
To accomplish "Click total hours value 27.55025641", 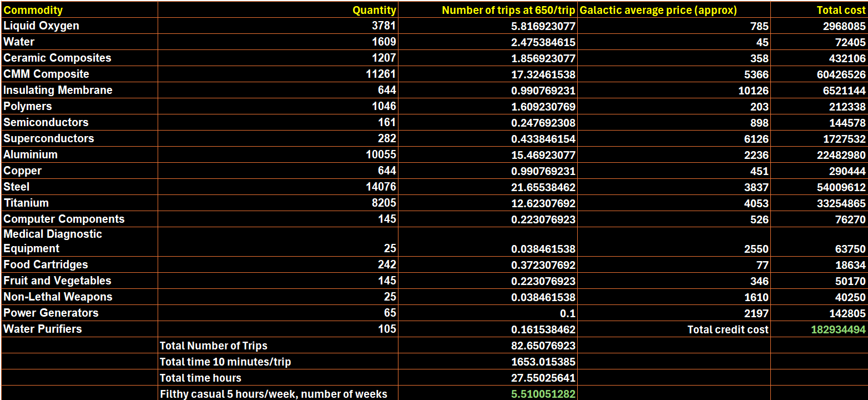I will (488, 377).
